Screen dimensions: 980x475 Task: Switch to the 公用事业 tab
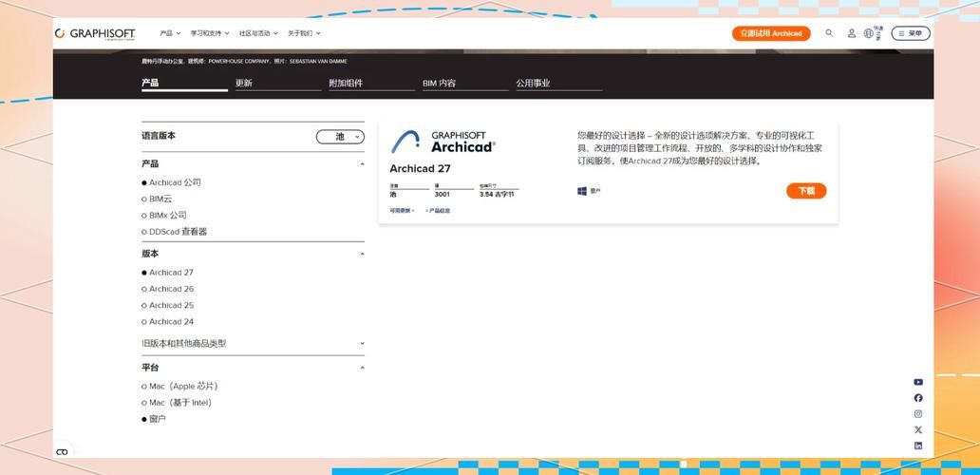559,84
